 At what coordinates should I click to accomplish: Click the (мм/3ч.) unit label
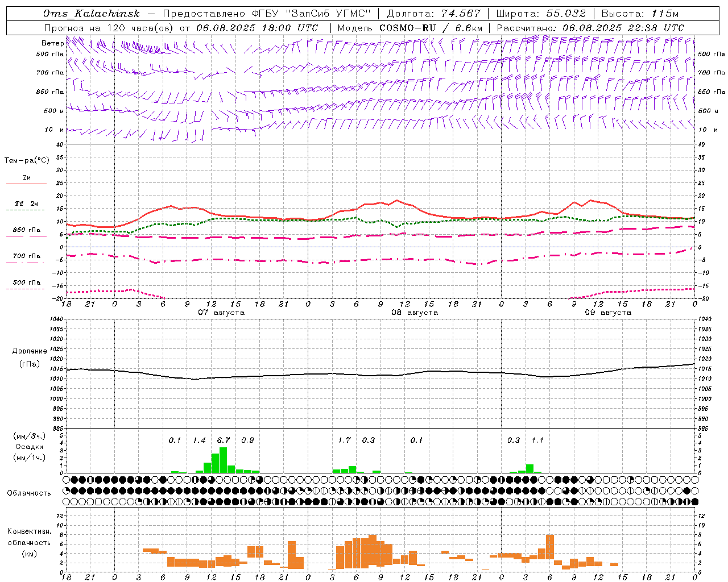tap(29, 436)
